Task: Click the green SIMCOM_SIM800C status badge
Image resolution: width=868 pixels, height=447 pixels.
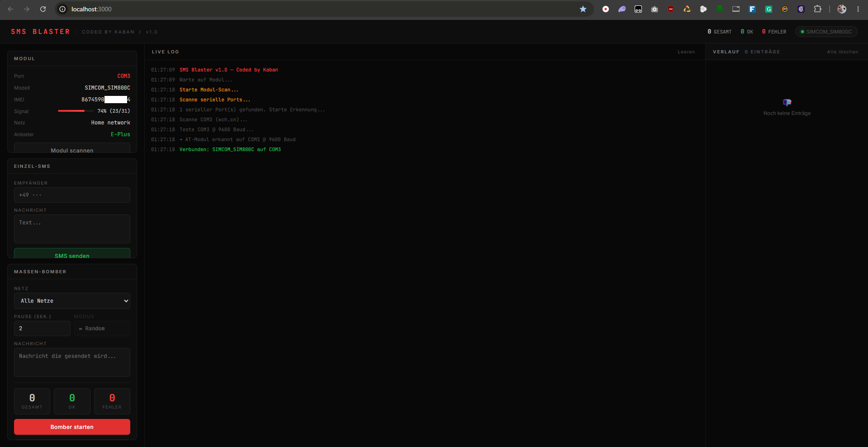Action: (826, 32)
